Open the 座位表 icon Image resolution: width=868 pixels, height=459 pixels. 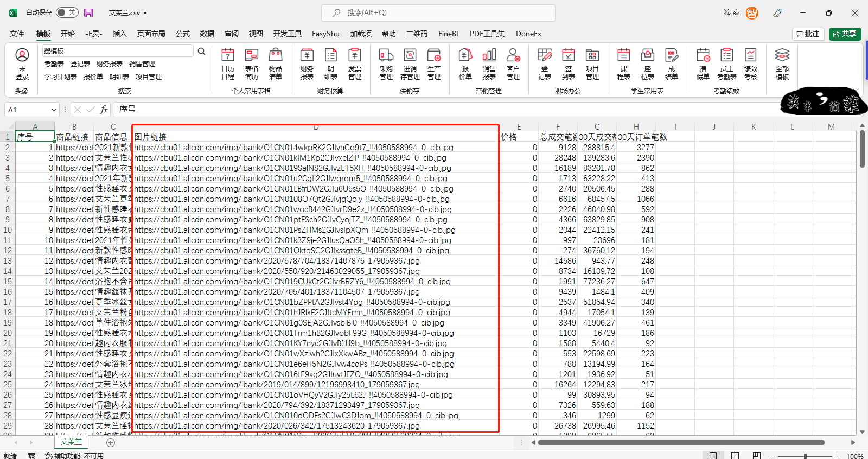[x=648, y=64]
